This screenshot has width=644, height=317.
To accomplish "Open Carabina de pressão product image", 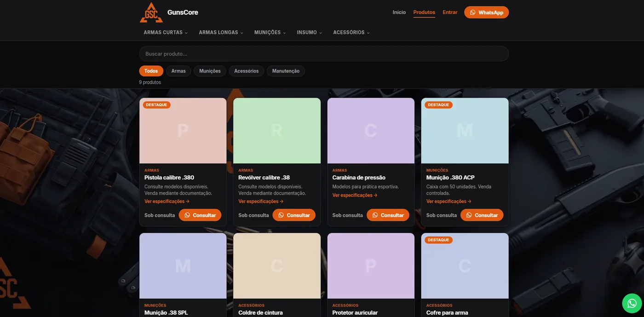I will (371, 131).
